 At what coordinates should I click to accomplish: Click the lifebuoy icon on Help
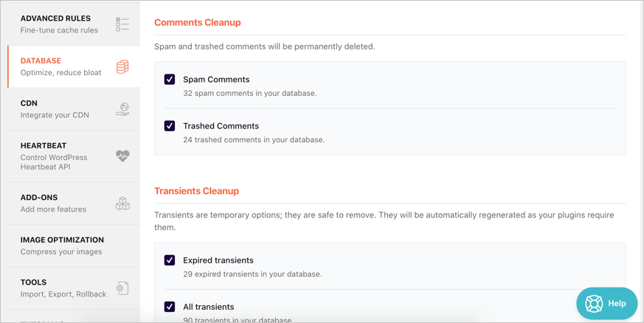click(x=594, y=304)
